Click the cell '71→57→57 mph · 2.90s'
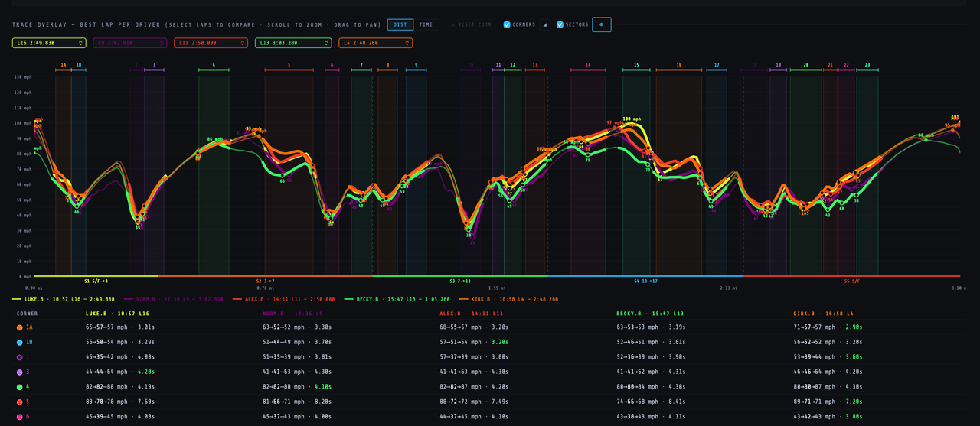Viewport: 980px width, 426px height. [x=828, y=327]
